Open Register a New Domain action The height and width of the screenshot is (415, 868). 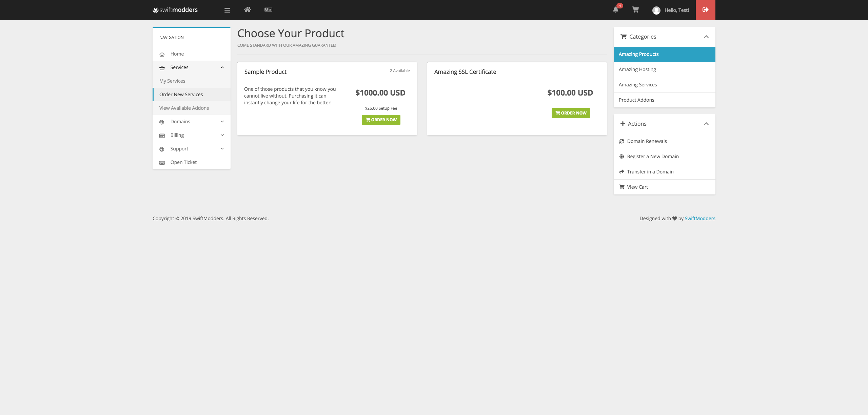(653, 157)
